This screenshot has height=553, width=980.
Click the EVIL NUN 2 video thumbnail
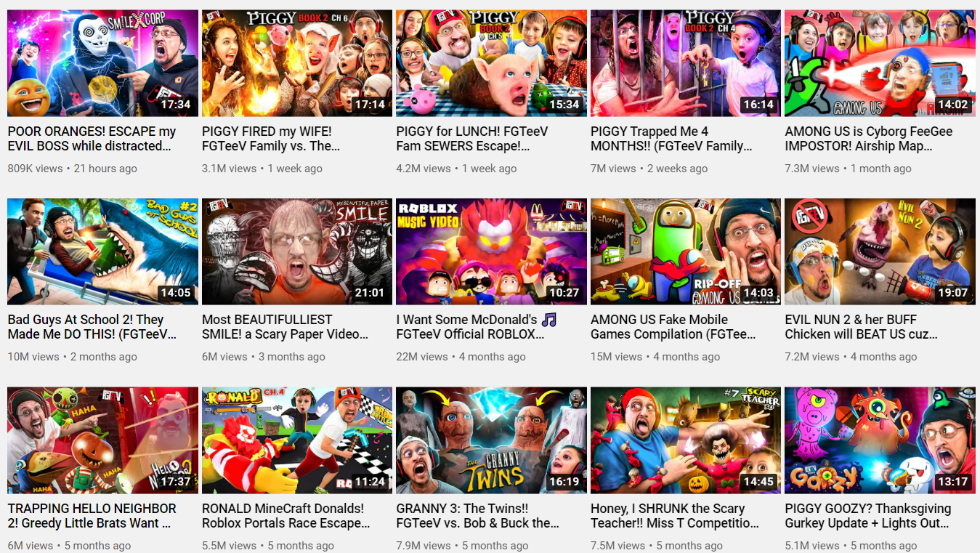click(x=880, y=251)
